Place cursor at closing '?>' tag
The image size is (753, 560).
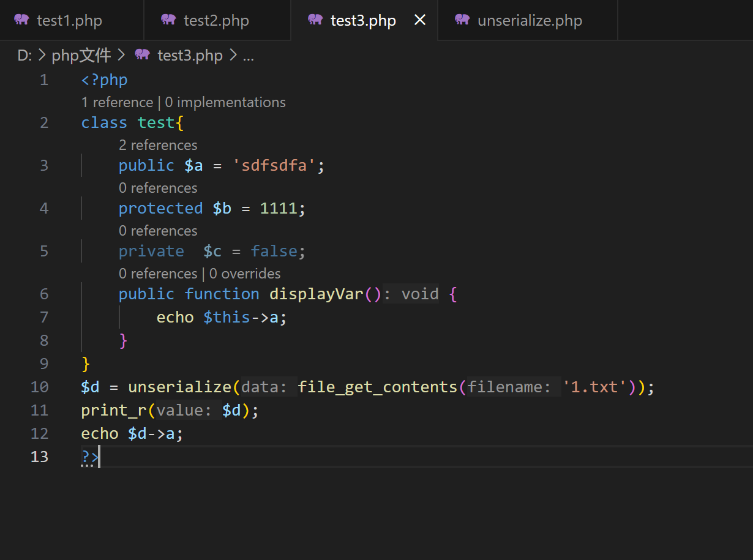tap(90, 457)
